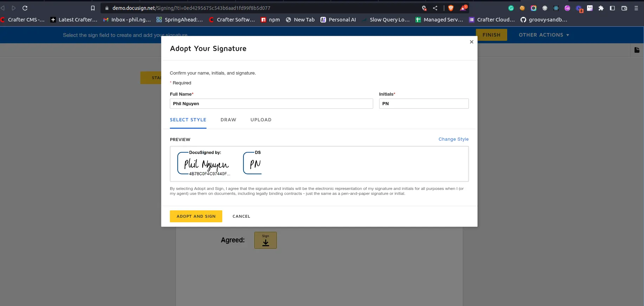The image size is (644, 306).
Task: Switch to the Draw tab
Action: (228, 120)
